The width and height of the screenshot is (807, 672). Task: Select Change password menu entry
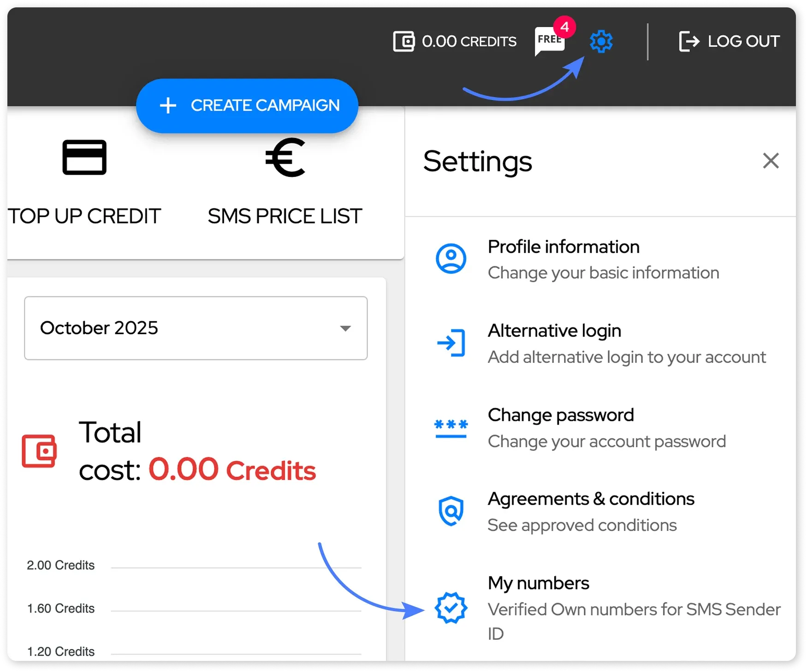pos(561,415)
